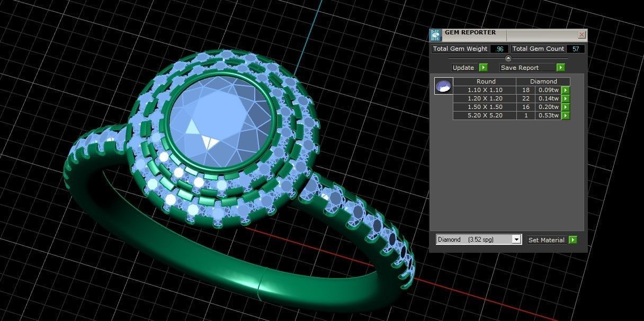Click the 0.09tw weight cell
This screenshot has width=644, height=321.
[x=549, y=90]
